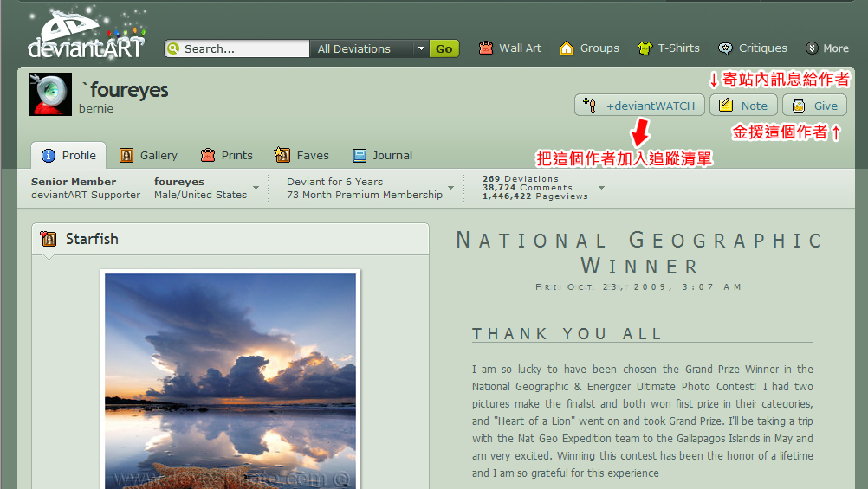The width and height of the screenshot is (868, 489).
Task: Click the 1,446,422 Pageviews count
Action: (x=534, y=196)
